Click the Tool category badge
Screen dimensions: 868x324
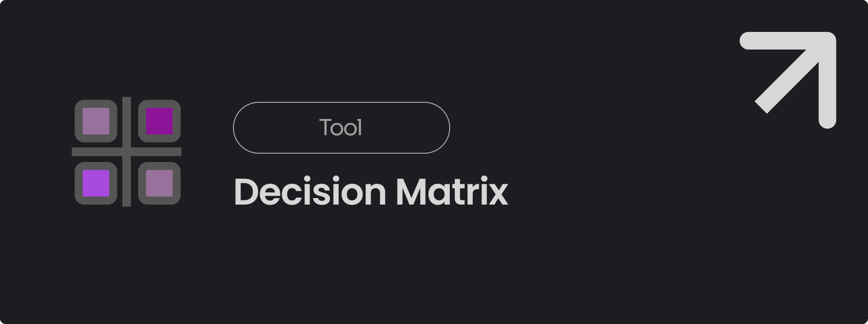coord(341,128)
